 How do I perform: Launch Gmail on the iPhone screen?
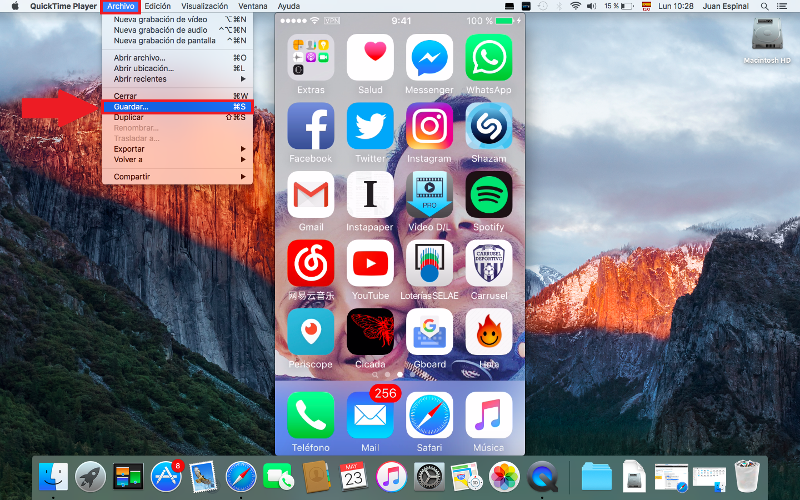click(x=311, y=194)
